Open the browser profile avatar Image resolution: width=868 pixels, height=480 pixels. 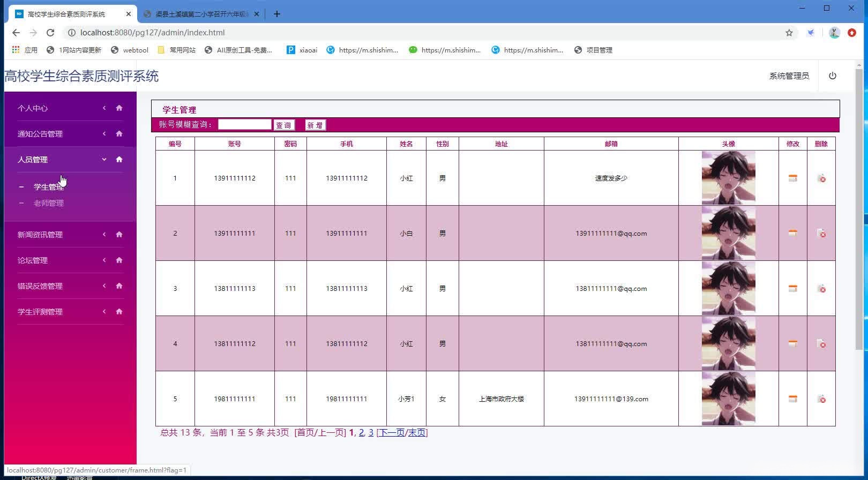pos(834,33)
